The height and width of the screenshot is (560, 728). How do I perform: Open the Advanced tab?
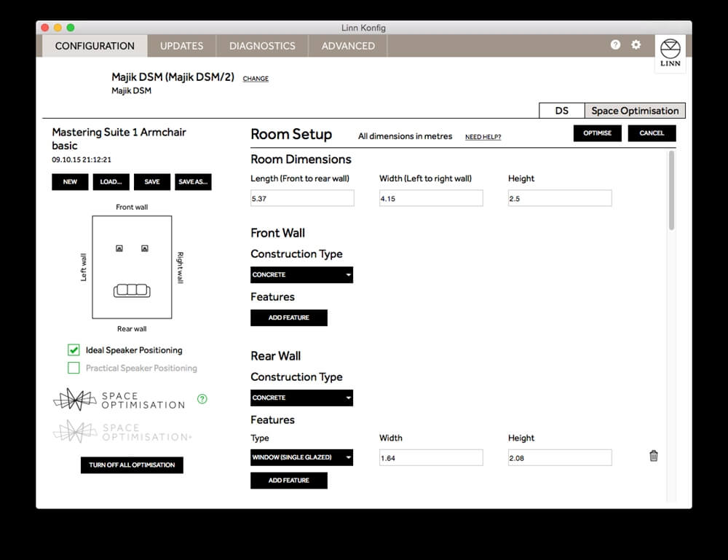[348, 46]
